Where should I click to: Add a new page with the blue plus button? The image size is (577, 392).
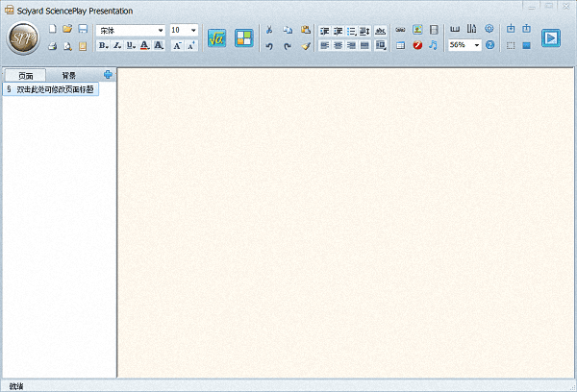tap(108, 74)
